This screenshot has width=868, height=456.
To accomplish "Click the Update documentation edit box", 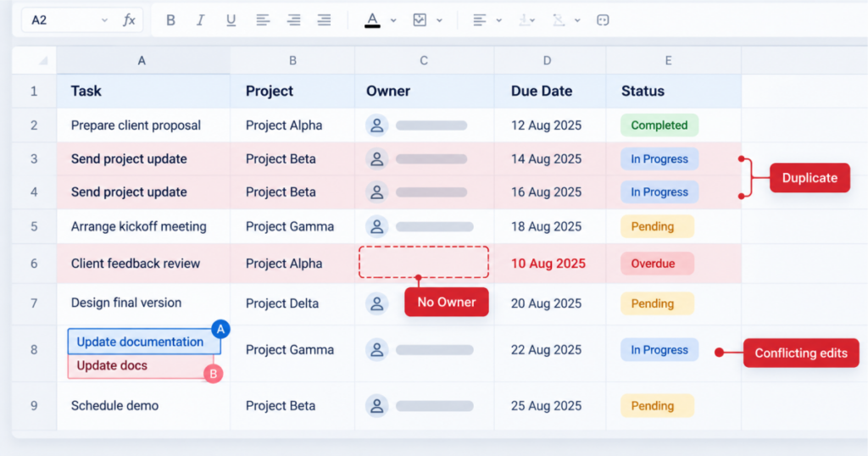I will pyautogui.click(x=144, y=342).
